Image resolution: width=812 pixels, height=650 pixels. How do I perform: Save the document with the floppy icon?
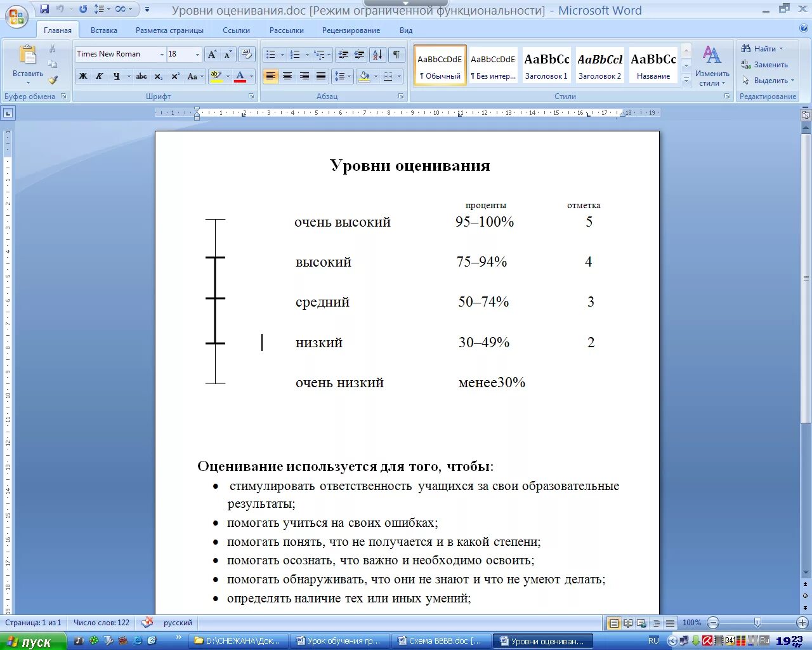(44, 10)
